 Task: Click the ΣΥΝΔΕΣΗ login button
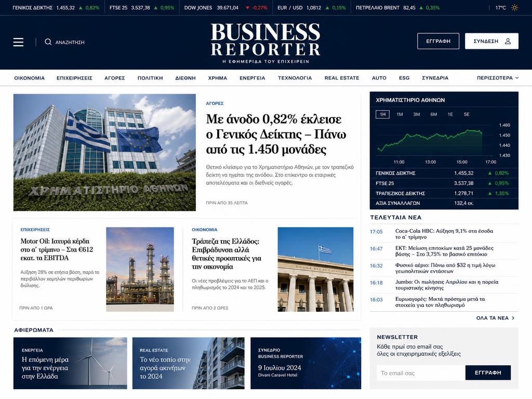pyautogui.click(x=491, y=41)
